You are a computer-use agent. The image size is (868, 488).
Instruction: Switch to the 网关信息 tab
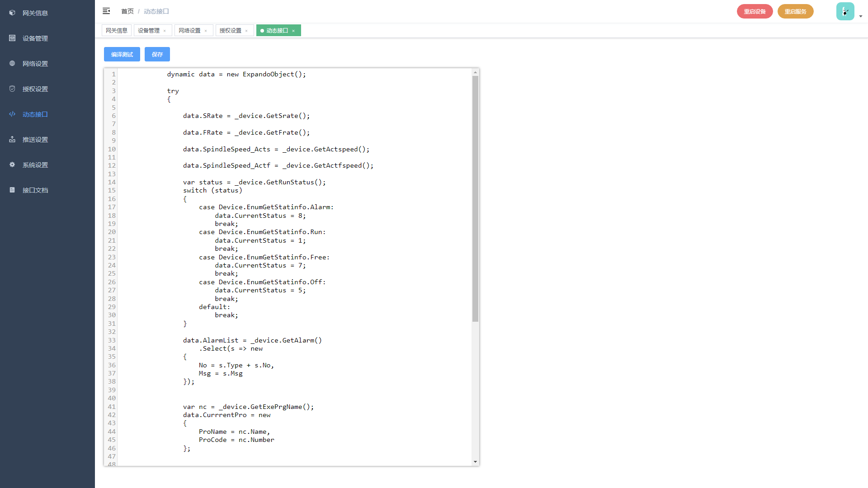coord(117,31)
